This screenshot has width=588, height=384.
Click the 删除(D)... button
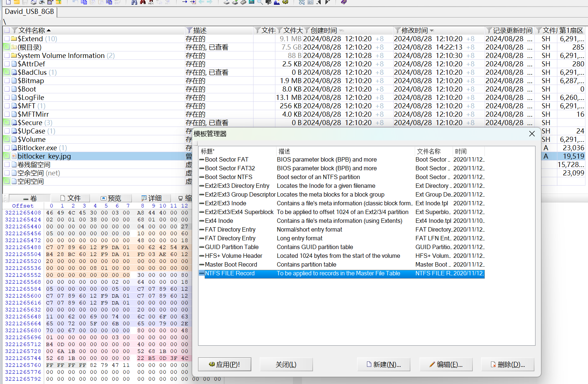point(508,364)
